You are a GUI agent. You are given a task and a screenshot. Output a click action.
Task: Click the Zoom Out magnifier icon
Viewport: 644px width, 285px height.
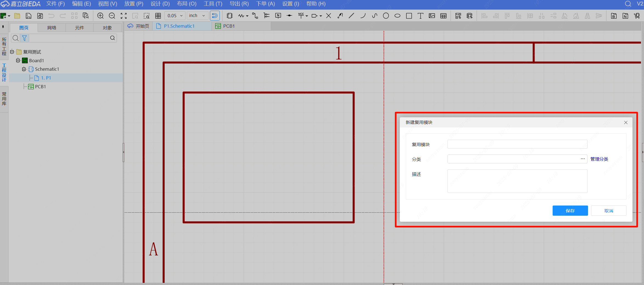112,16
